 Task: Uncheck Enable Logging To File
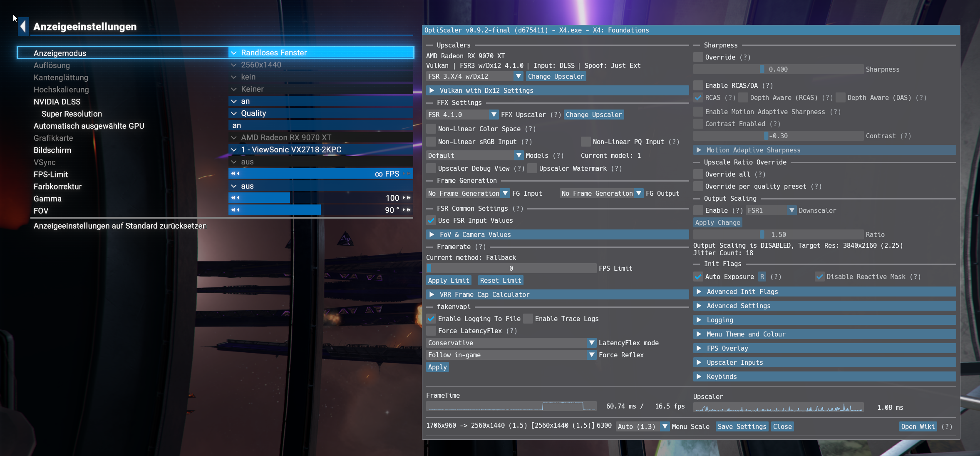[x=431, y=319]
